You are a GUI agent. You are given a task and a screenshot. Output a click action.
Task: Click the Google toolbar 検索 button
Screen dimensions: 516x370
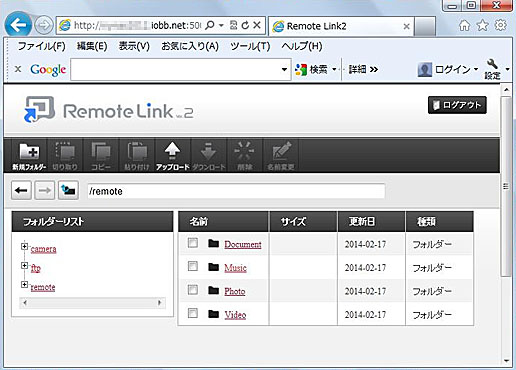click(x=312, y=69)
